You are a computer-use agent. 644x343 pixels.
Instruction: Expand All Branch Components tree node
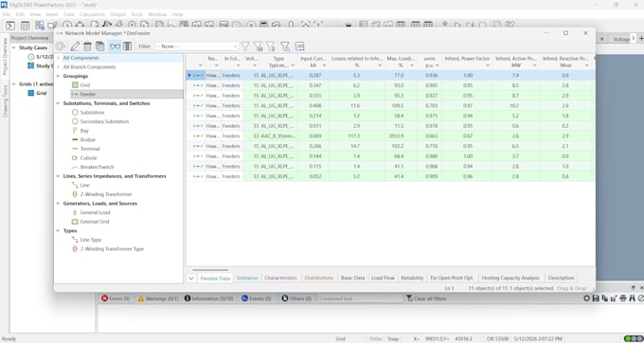pyautogui.click(x=59, y=67)
